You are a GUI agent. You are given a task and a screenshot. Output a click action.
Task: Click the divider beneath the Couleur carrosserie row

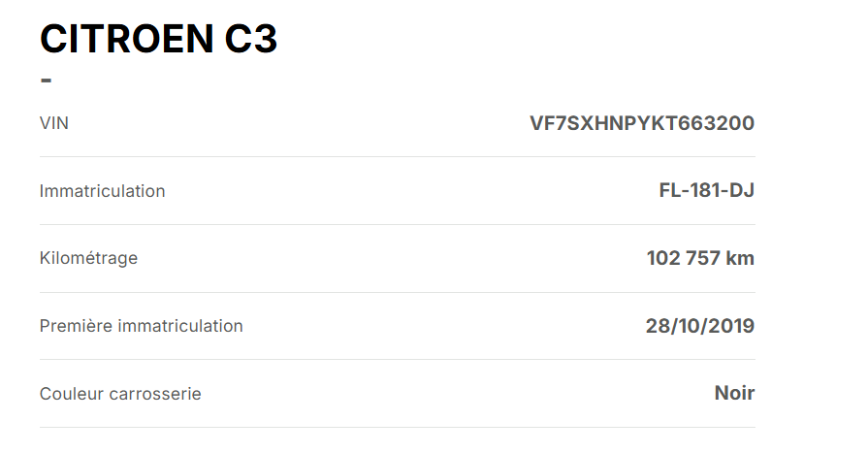pyautogui.click(x=397, y=427)
